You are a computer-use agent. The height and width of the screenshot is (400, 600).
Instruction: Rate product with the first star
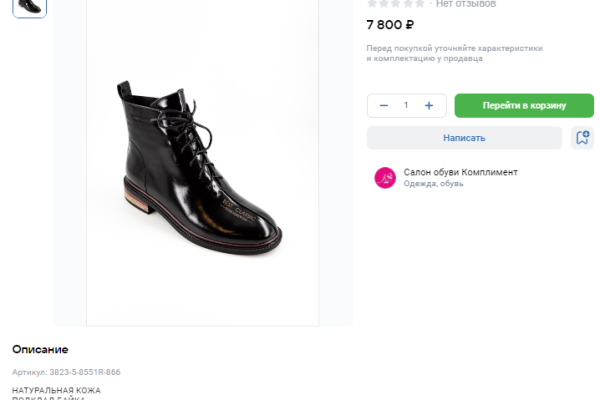coord(372,4)
